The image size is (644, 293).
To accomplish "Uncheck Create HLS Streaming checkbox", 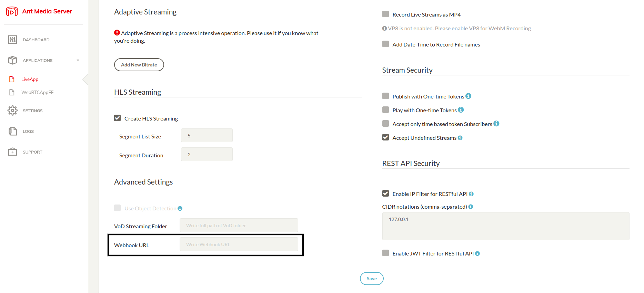I will click(118, 118).
